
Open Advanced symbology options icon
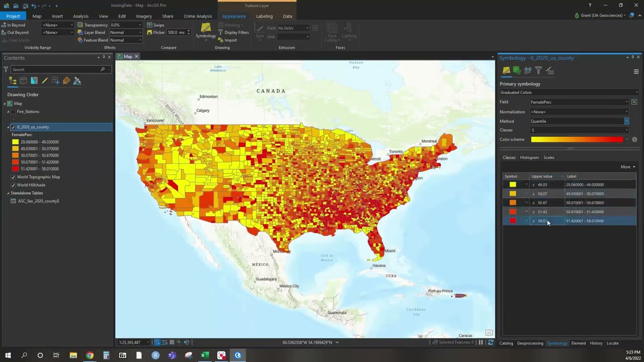pos(549,70)
